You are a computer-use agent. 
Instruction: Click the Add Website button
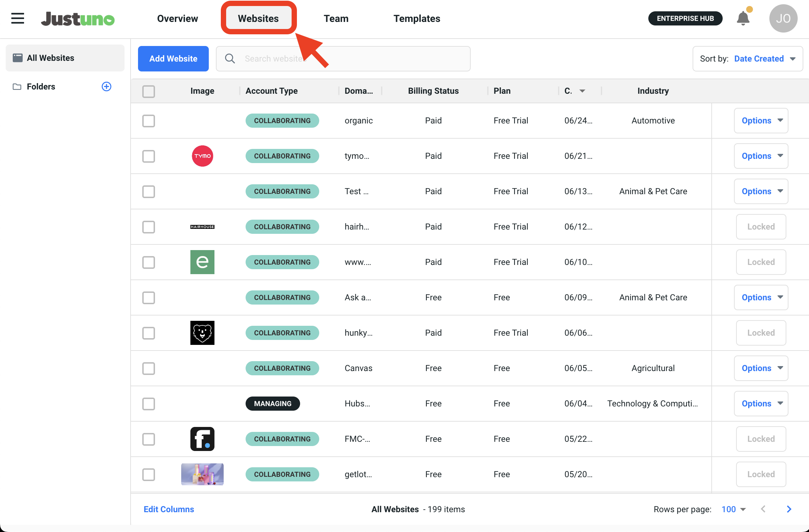173,59
